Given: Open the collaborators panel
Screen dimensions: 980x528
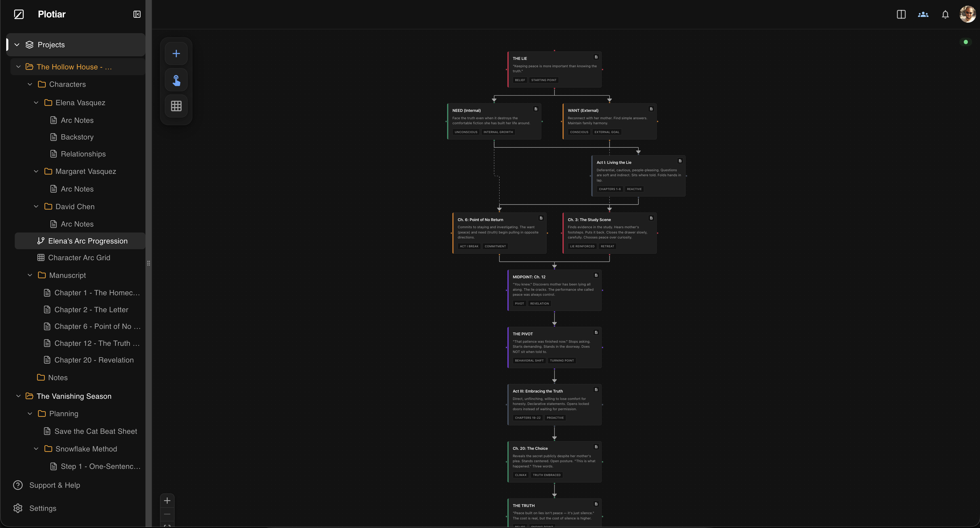Looking at the screenshot, I should pyautogui.click(x=923, y=15).
